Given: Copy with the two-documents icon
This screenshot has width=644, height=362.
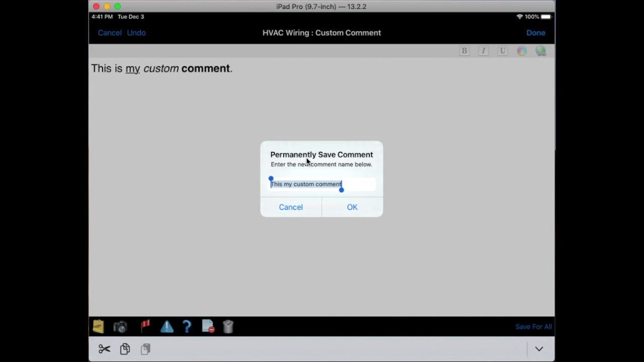Looking at the screenshot, I should [x=125, y=349].
